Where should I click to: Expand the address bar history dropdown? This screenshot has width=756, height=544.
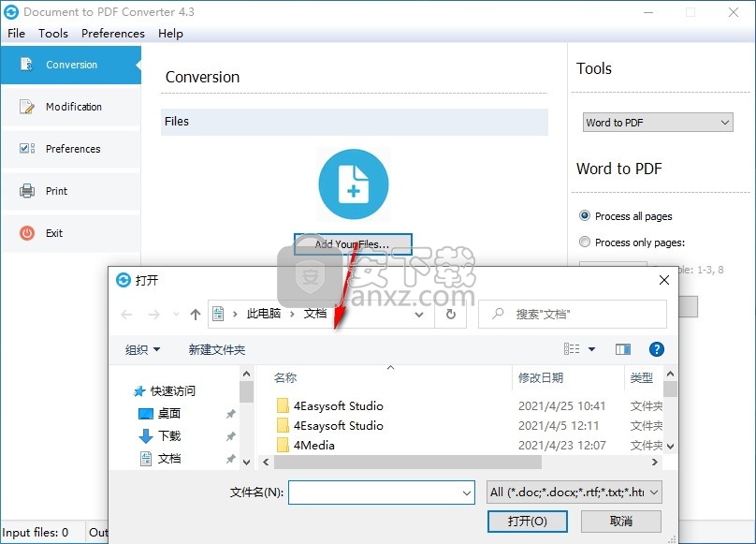[419, 315]
